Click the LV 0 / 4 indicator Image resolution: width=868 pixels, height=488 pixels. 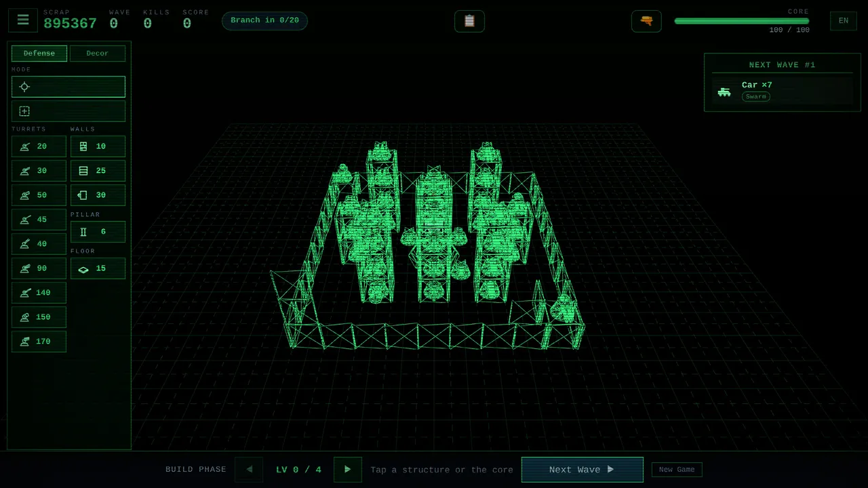298,470
